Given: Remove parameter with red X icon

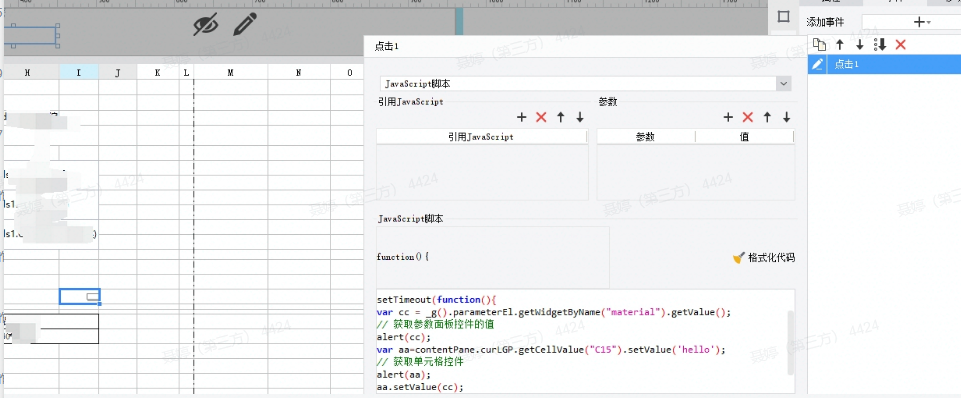Looking at the screenshot, I should (747, 117).
